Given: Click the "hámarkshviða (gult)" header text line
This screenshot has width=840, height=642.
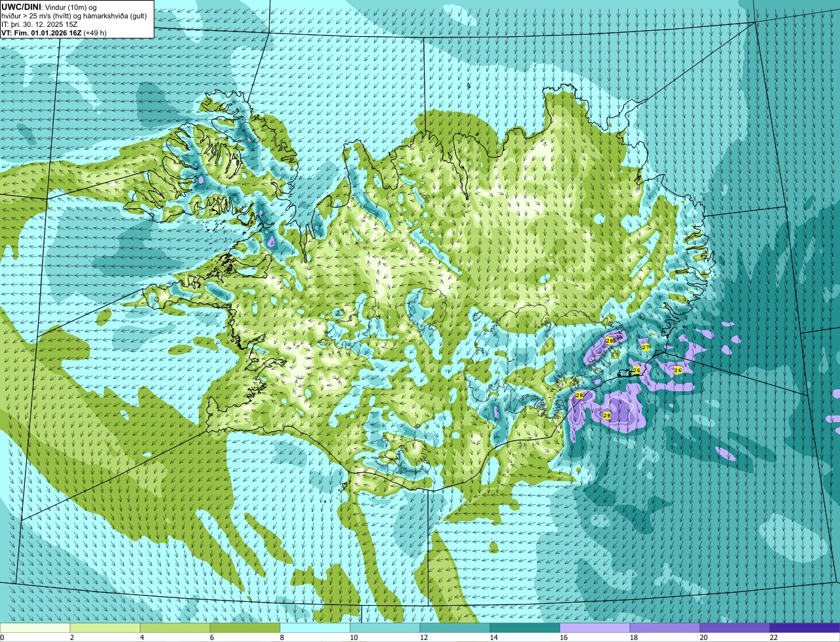Looking at the screenshot, I should [115, 15].
